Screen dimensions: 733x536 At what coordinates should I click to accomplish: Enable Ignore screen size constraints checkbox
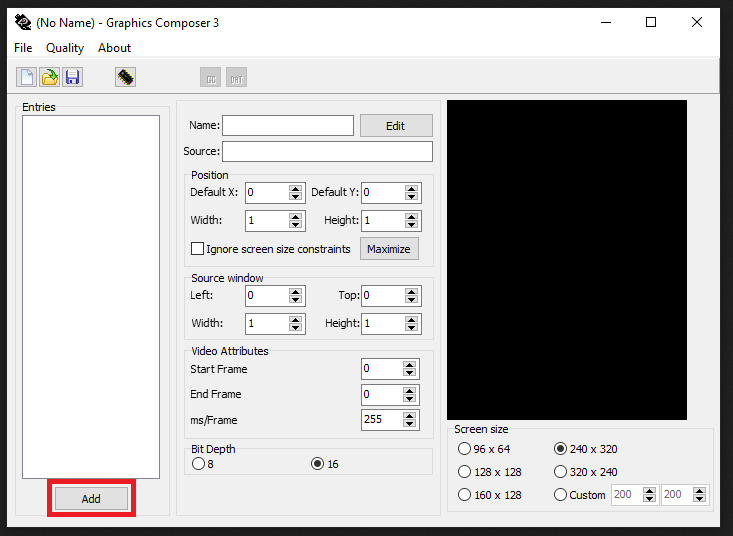tap(197, 249)
